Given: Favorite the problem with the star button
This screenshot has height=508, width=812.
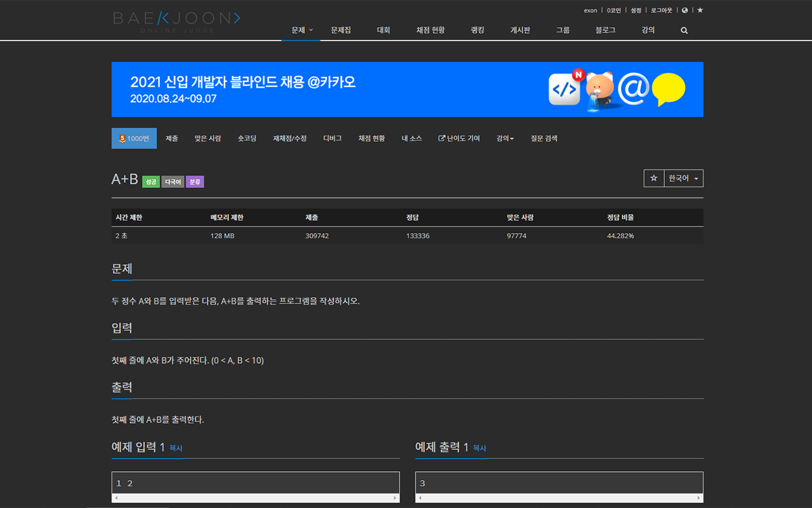Looking at the screenshot, I should click(x=653, y=178).
